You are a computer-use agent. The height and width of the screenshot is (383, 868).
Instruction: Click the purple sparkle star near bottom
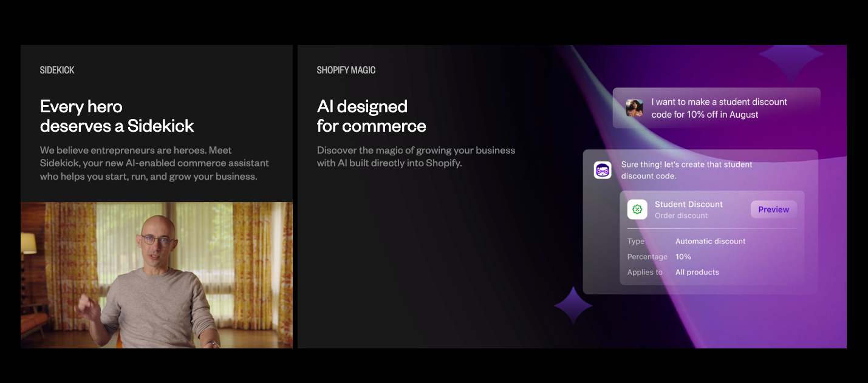coord(573,306)
